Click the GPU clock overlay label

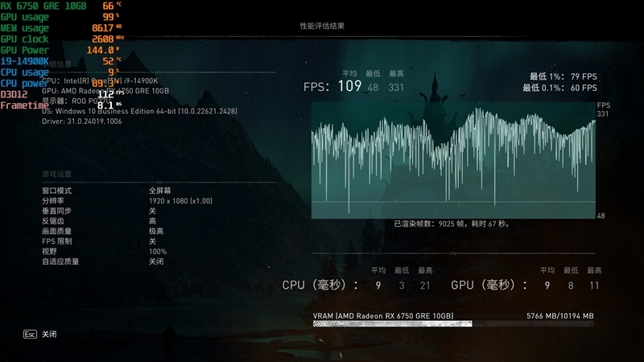coord(25,39)
